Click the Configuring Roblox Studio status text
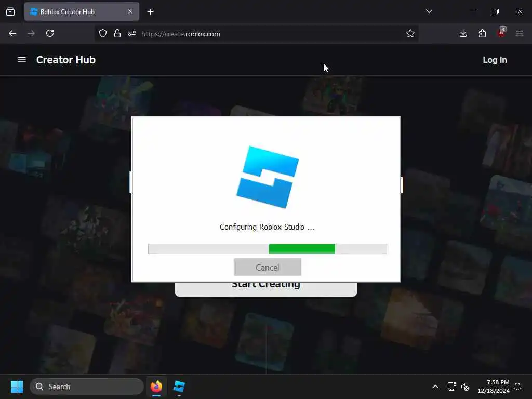This screenshot has height=399, width=532. coord(267,227)
